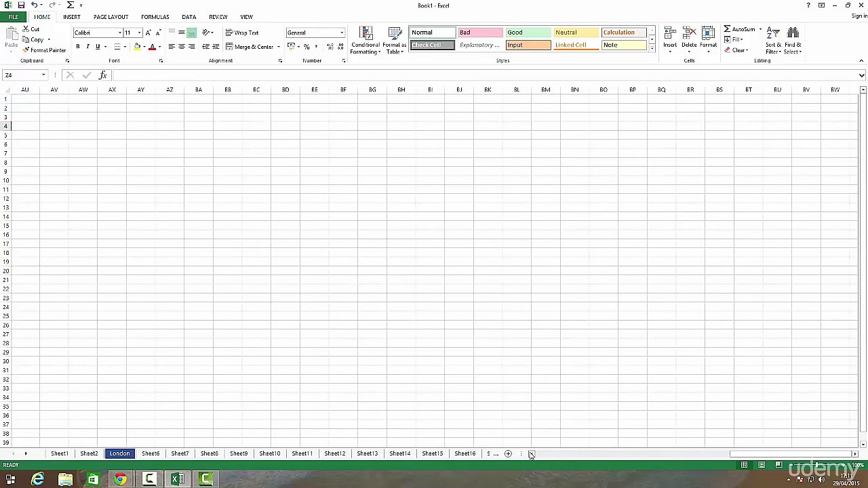Screen dimensions: 868x488
Task: Switch to the VIEW ribbon tab
Action: [x=247, y=17]
